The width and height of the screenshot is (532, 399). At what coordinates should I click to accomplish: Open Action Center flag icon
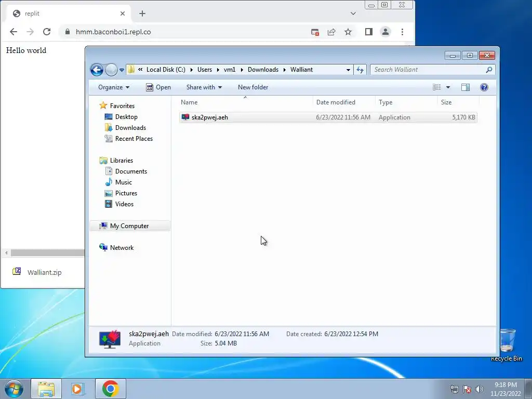pos(467,389)
